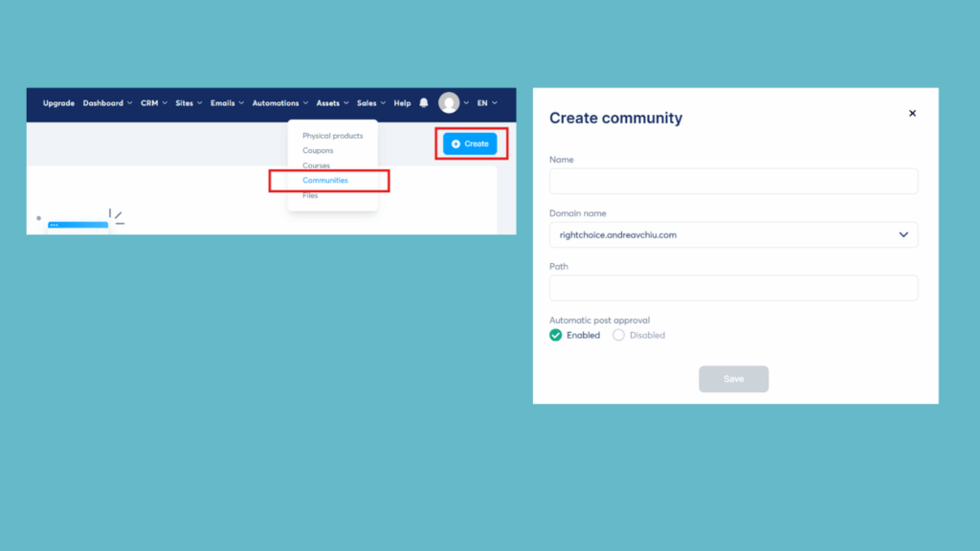Viewport: 980px width, 551px height.
Task: Select the Enabled radio checkmark
Action: click(x=555, y=335)
